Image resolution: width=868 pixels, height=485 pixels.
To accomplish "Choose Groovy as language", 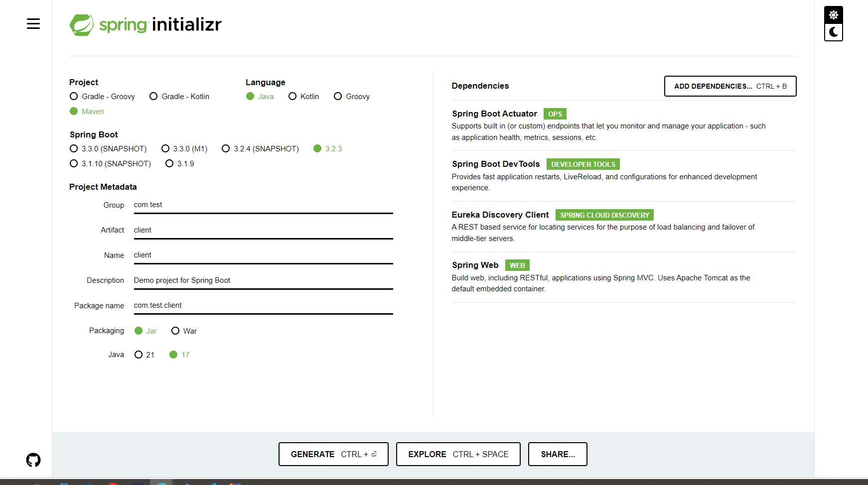I will point(352,97).
